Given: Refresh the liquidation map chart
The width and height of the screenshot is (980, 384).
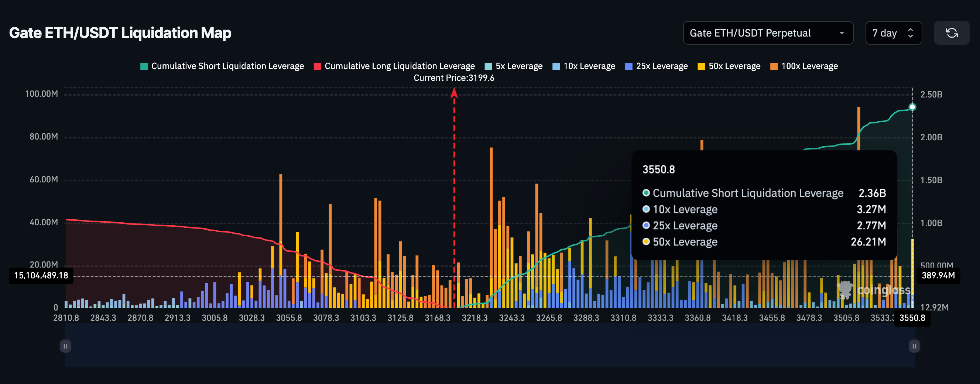Looking at the screenshot, I should pos(952,33).
